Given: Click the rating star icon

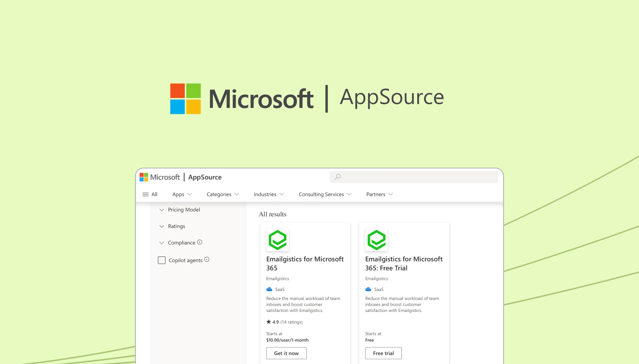Looking at the screenshot, I should 269,322.
